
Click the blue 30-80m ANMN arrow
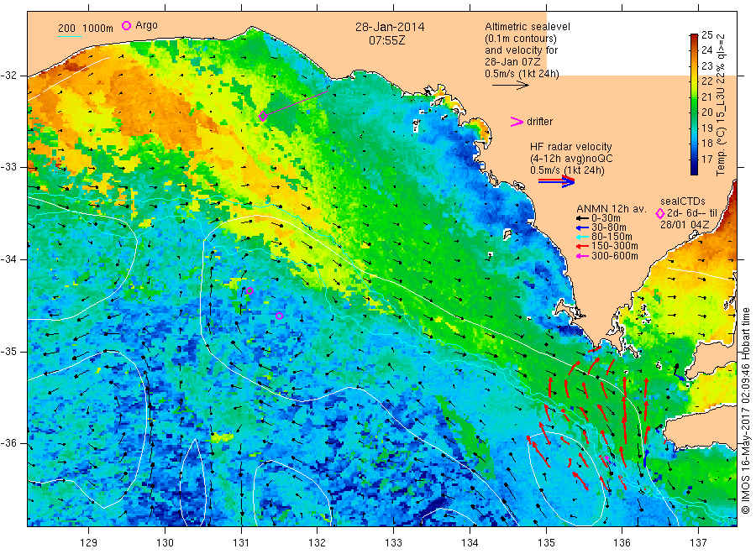(582, 227)
